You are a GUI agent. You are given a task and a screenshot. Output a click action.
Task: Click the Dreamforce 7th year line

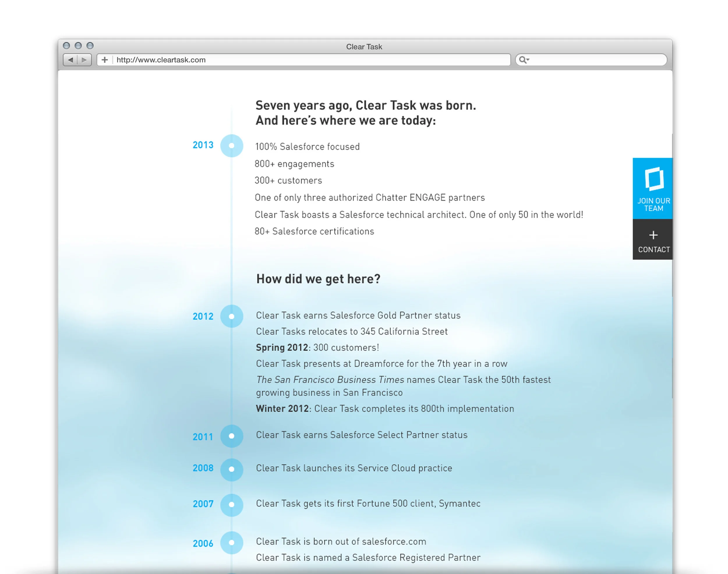pos(382,364)
